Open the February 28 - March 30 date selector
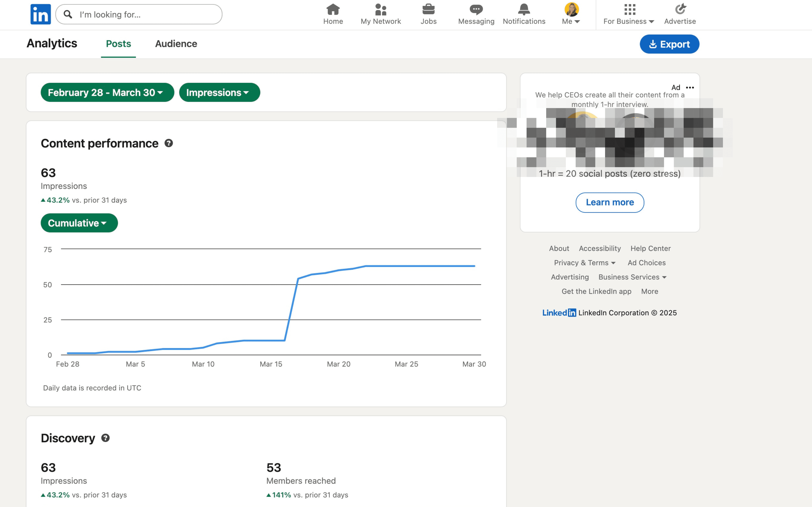The height and width of the screenshot is (507, 812). pyautogui.click(x=107, y=92)
